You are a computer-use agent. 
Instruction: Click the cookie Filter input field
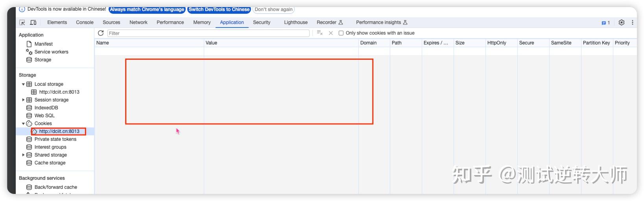click(x=208, y=33)
